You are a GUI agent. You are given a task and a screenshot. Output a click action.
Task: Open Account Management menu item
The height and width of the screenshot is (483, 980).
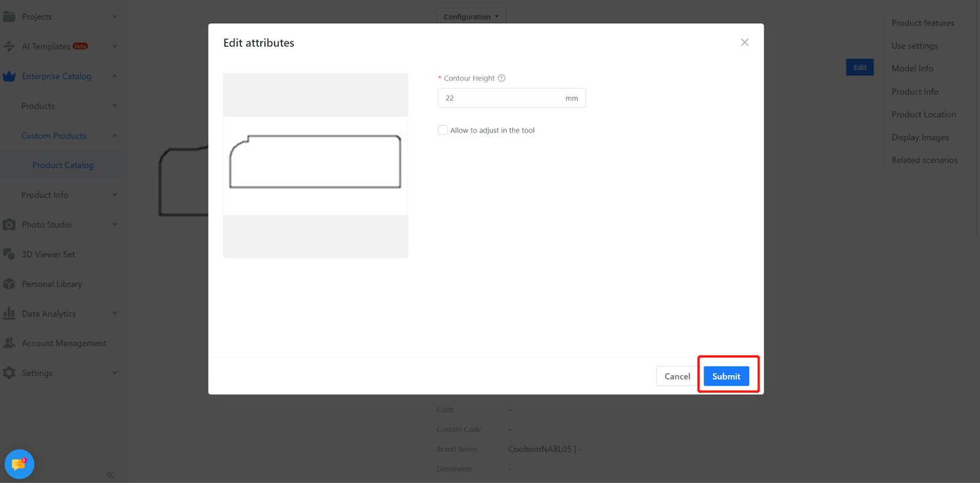64,343
